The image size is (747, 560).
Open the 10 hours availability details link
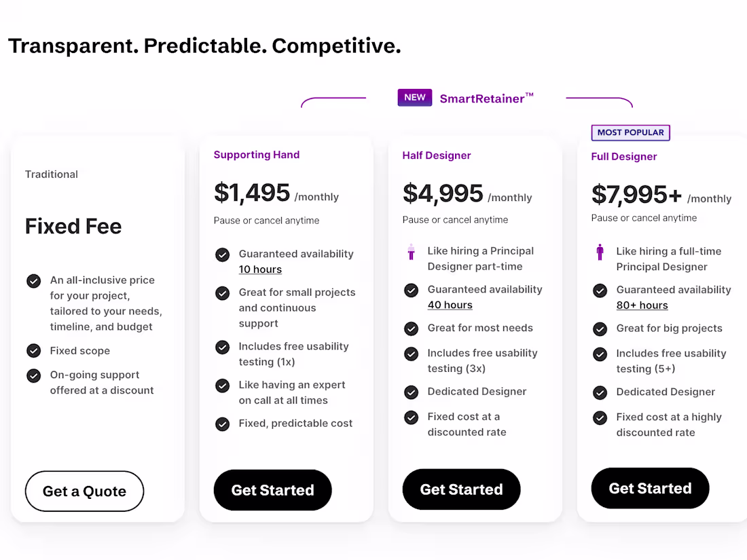(260, 269)
